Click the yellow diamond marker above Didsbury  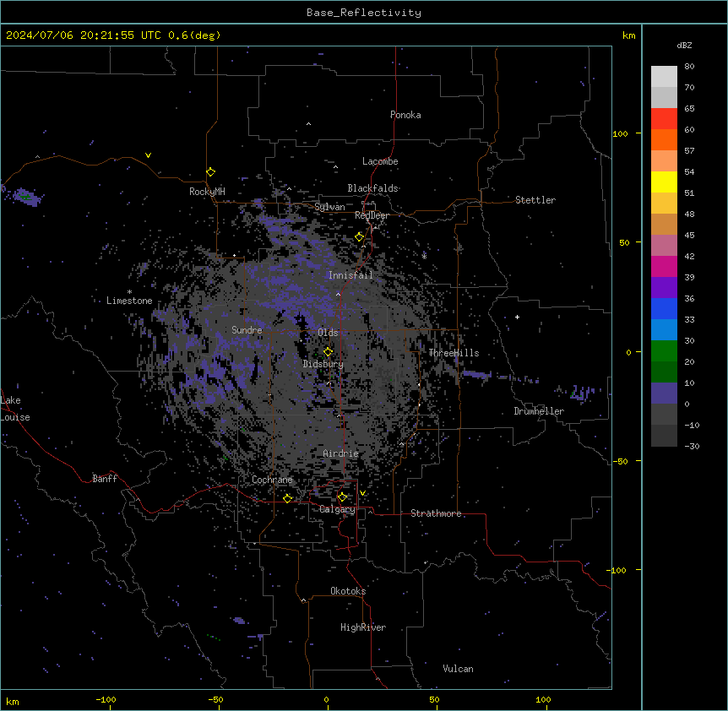tap(328, 352)
